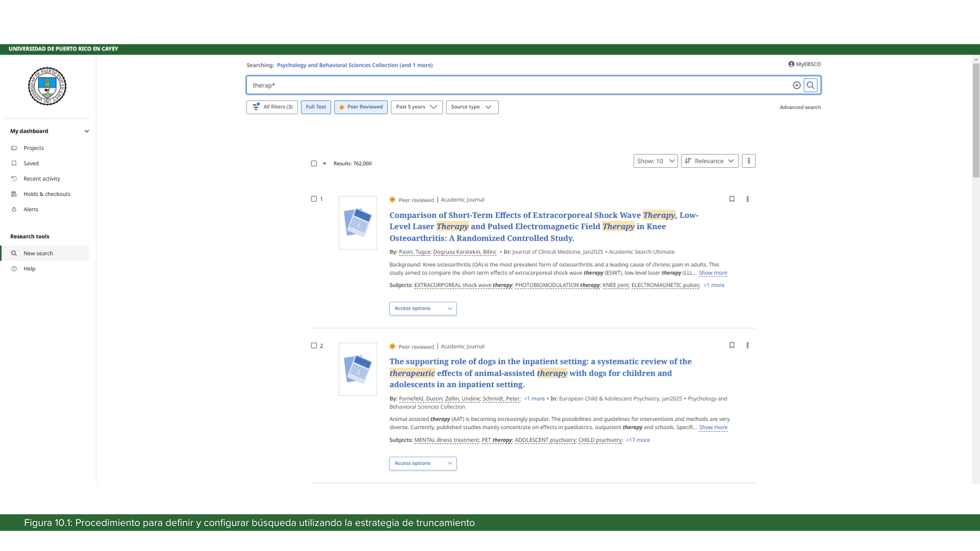The height and width of the screenshot is (551, 980).
Task: Click the search magnifier icon
Action: click(x=811, y=85)
